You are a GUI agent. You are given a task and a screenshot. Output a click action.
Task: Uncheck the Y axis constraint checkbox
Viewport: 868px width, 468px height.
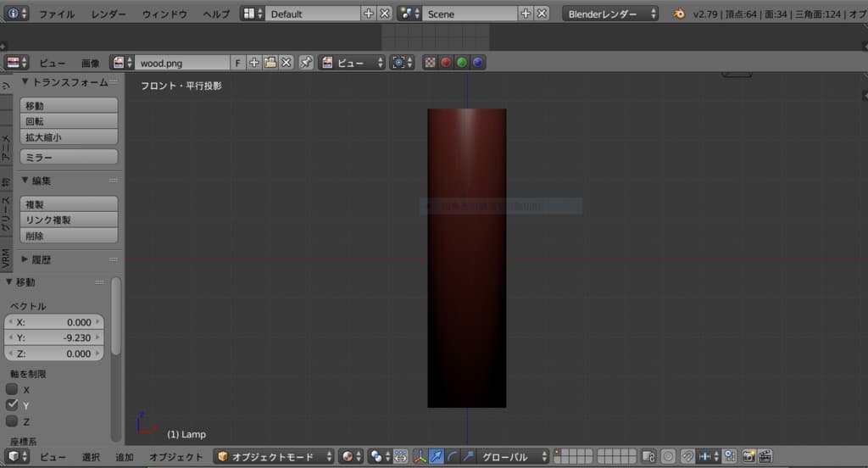point(12,405)
